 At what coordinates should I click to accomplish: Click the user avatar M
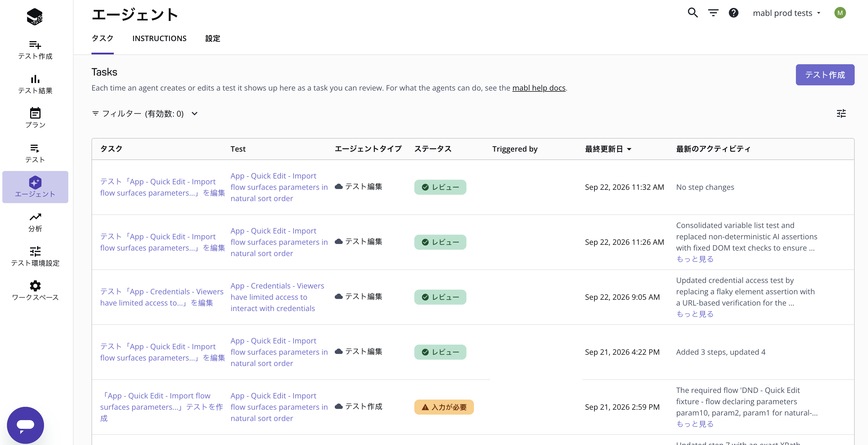coord(840,13)
